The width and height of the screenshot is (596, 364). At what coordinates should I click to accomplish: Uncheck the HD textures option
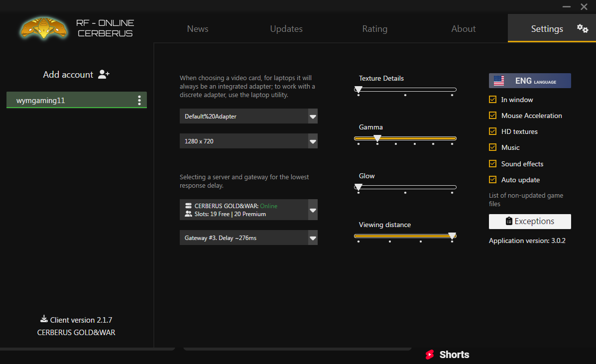[493, 131]
